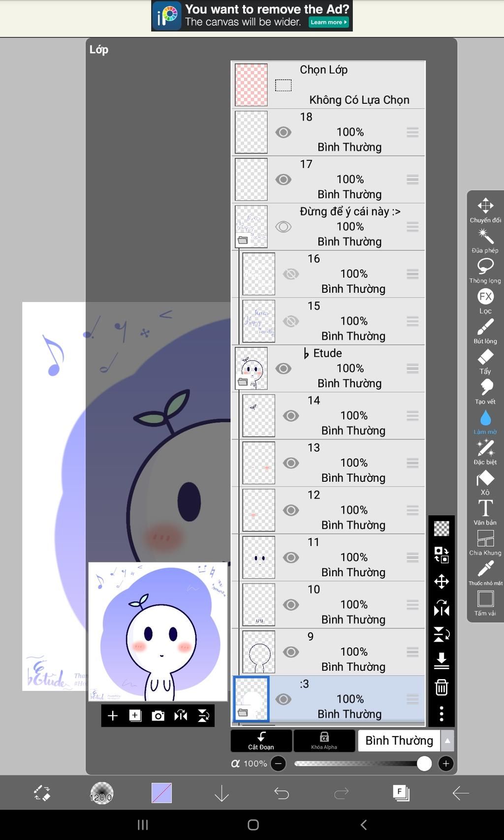Hide layer 14 with its eye icon

pos(291,416)
